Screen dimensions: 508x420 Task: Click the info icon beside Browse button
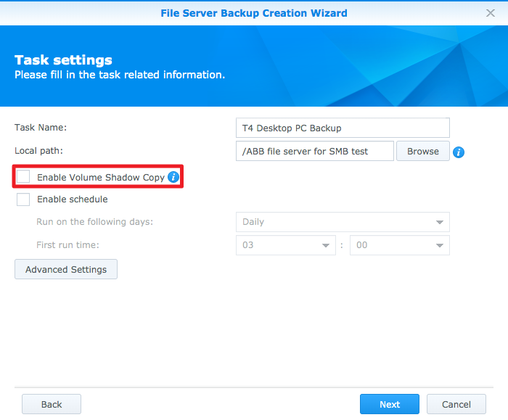click(458, 152)
